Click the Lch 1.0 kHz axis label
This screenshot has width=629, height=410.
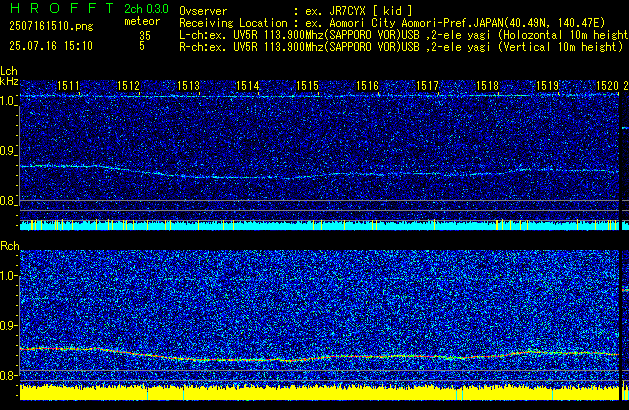click(x=8, y=101)
